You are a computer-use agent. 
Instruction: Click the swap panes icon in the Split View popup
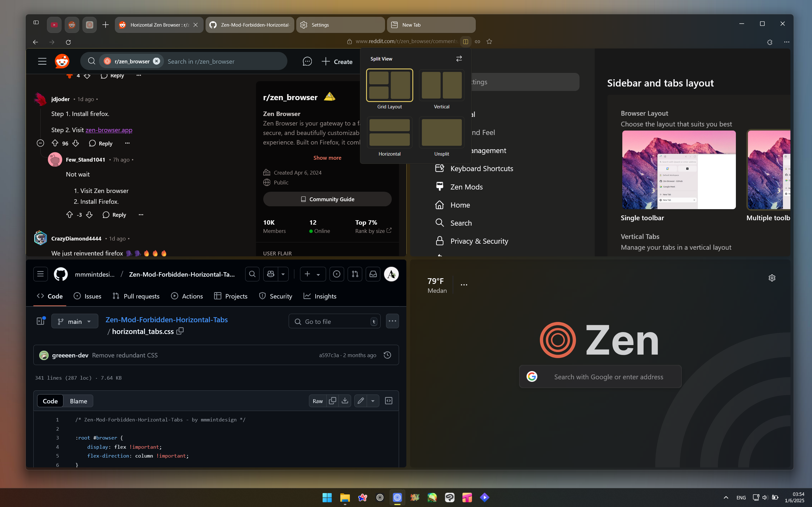tap(459, 58)
